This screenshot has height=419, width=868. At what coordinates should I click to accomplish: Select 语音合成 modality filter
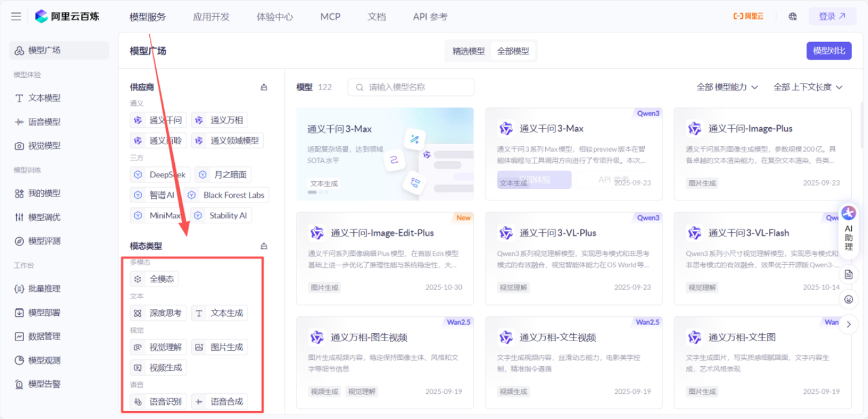coord(219,401)
